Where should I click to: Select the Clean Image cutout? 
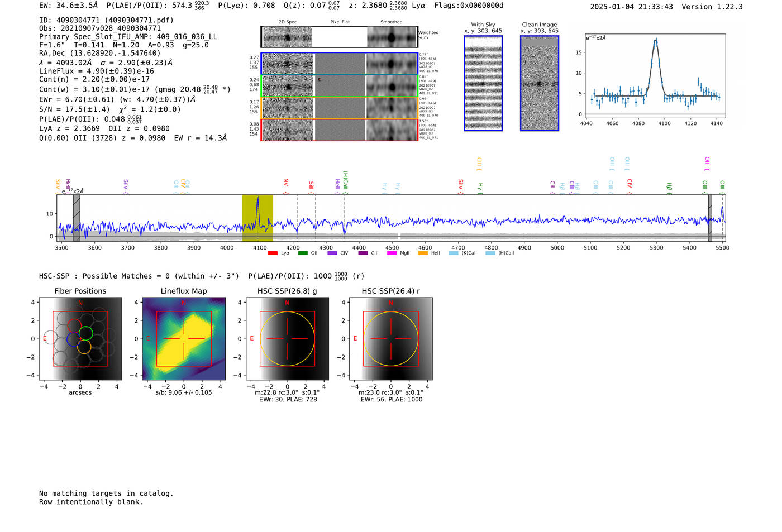540,83
